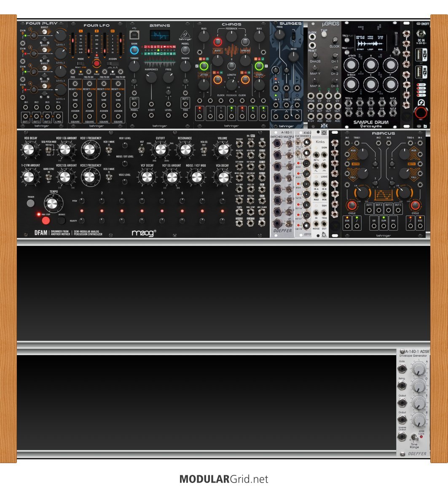
Task: Flip the DFAM VCO 1 WAVE switch
Action: (109, 150)
